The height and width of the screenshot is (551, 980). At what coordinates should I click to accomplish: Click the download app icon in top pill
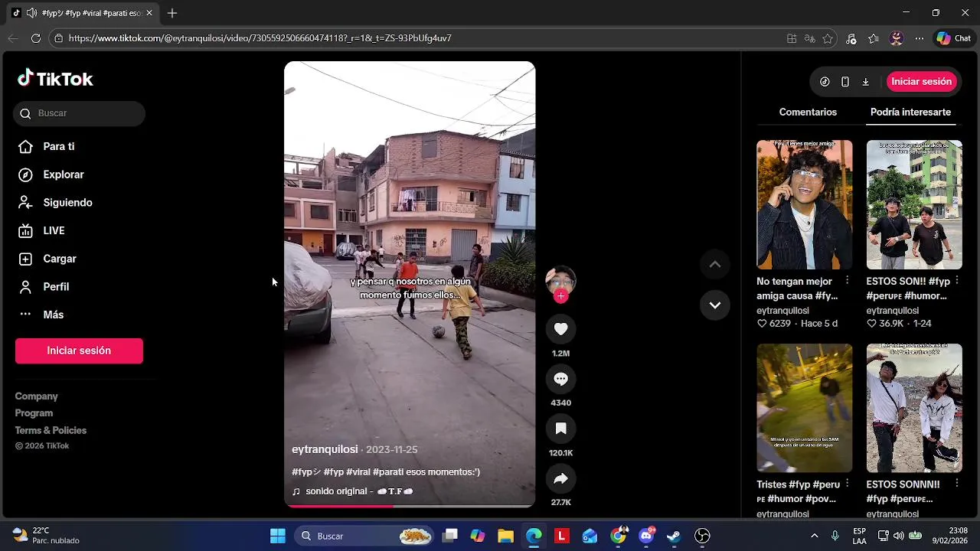(866, 82)
